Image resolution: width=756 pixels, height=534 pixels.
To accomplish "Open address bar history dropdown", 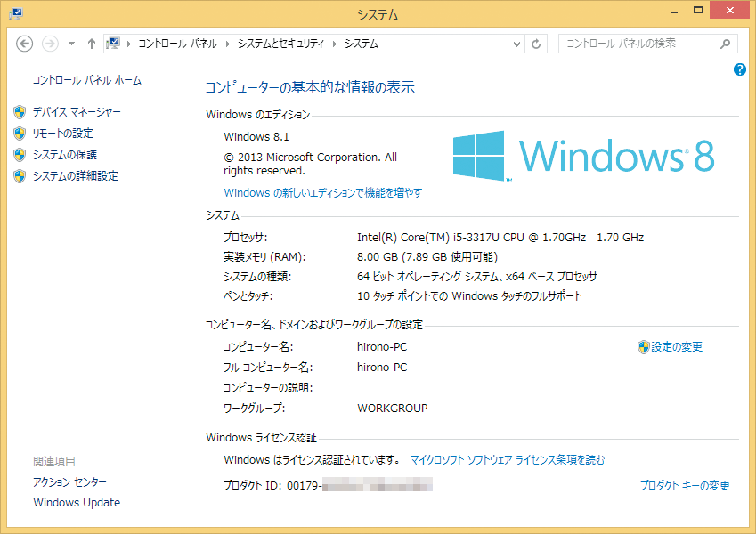I will click(516, 44).
